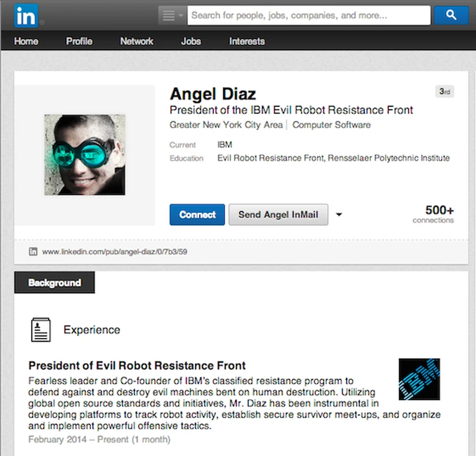
Task: Click the 3rd degree connection badge
Action: point(444,92)
